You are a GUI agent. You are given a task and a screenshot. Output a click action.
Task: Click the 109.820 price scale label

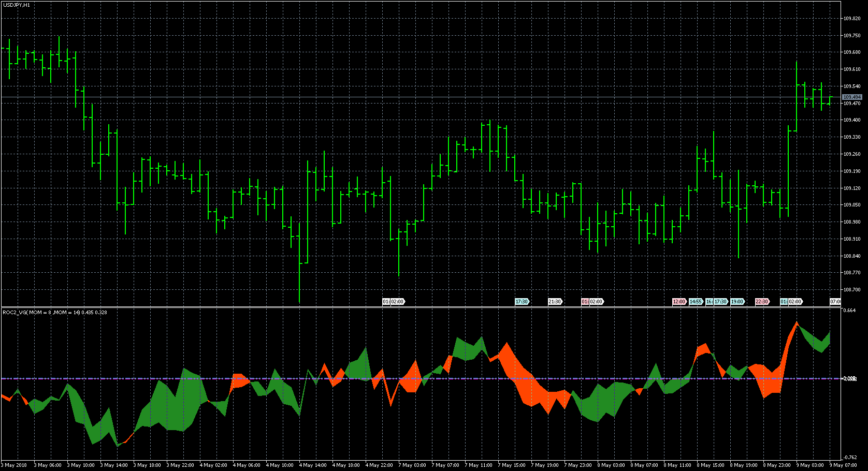click(851, 19)
